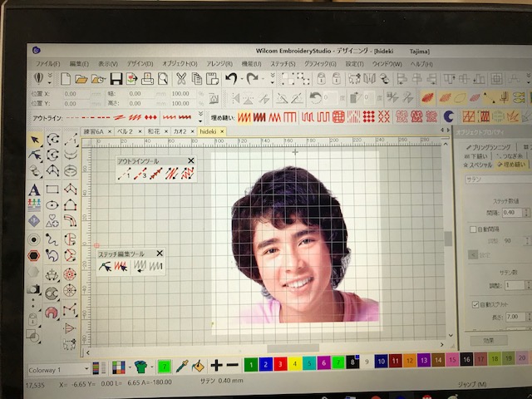Click the rectangle shape tool
This screenshot has width=532, height=399.
pos(52,190)
